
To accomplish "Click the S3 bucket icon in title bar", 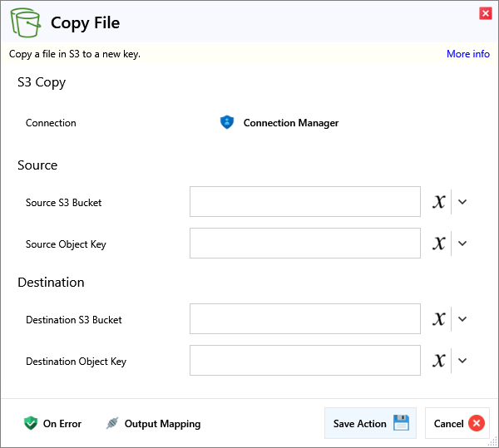I will 27,22.
